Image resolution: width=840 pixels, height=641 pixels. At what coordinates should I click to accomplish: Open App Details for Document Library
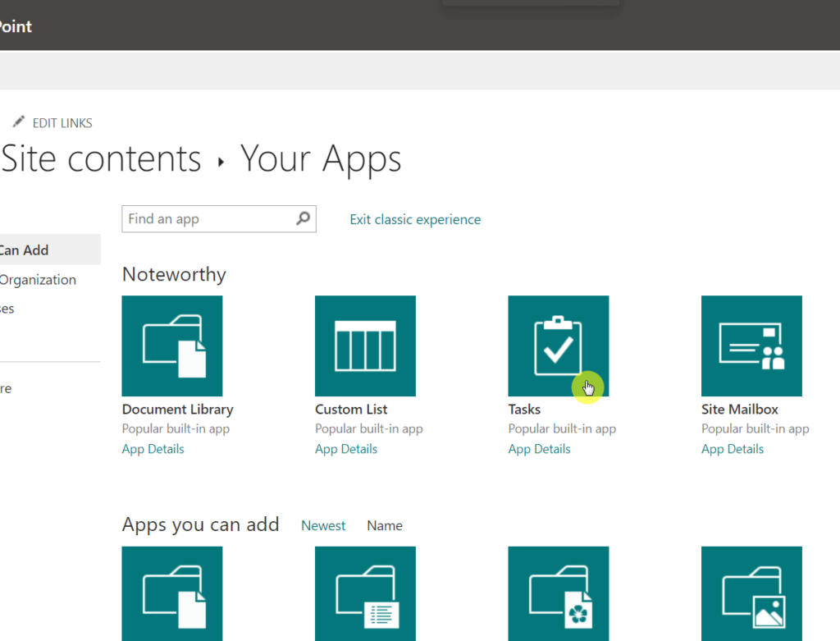pos(153,449)
